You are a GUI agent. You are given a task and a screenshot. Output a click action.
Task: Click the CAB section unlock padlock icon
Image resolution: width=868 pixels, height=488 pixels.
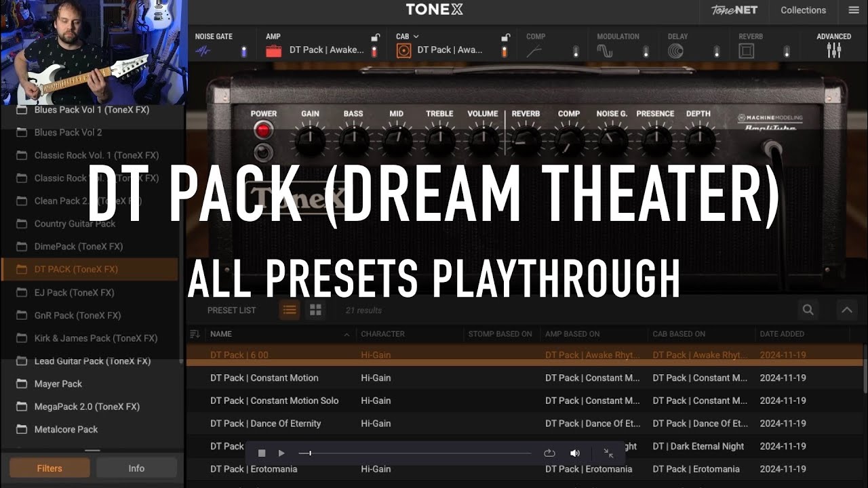505,37
